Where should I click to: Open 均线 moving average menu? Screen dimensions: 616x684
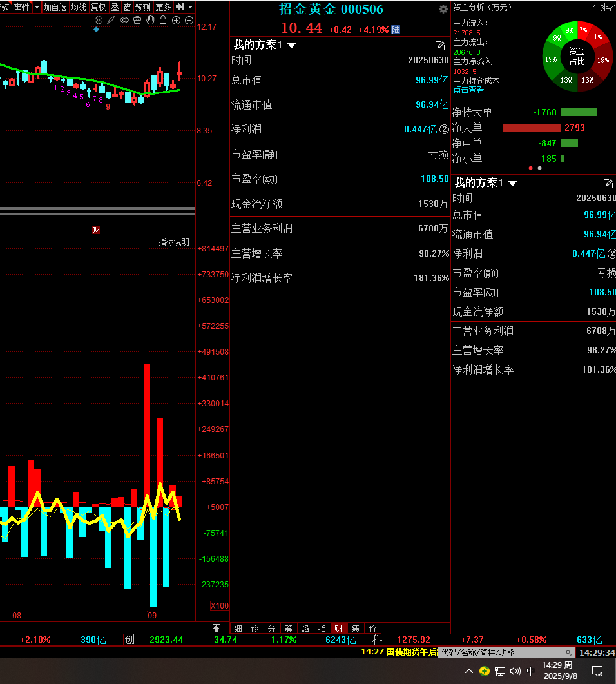coord(79,7)
